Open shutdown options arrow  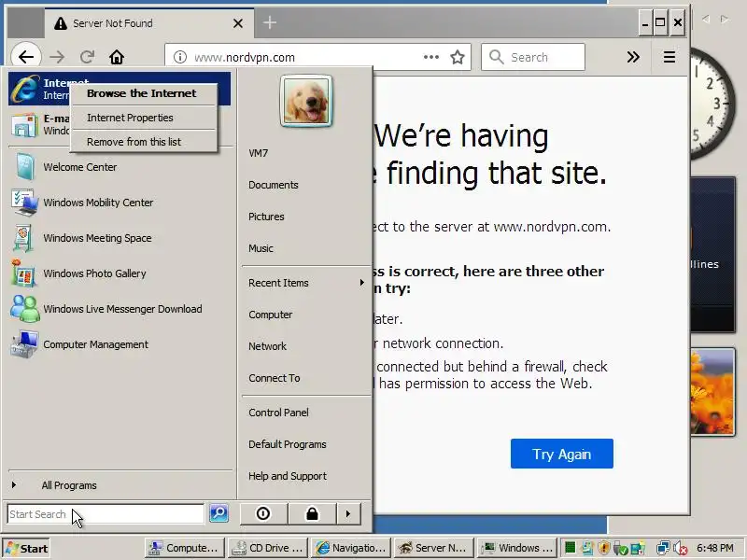(348, 514)
